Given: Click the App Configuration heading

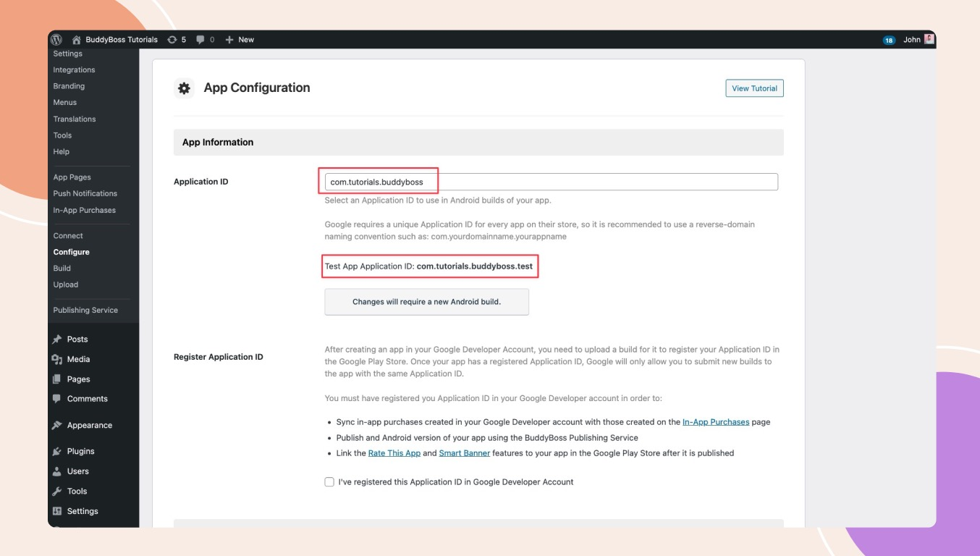Looking at the screenshot, I should point(257,88).
